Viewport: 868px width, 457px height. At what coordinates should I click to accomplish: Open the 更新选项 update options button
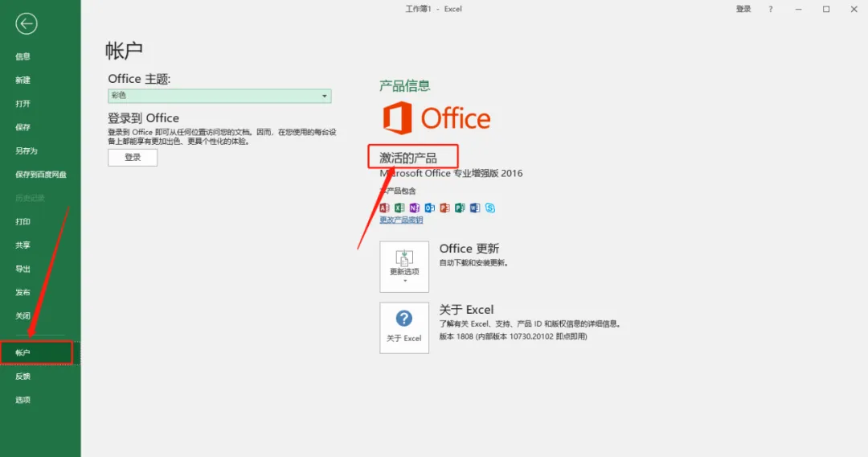404,266
